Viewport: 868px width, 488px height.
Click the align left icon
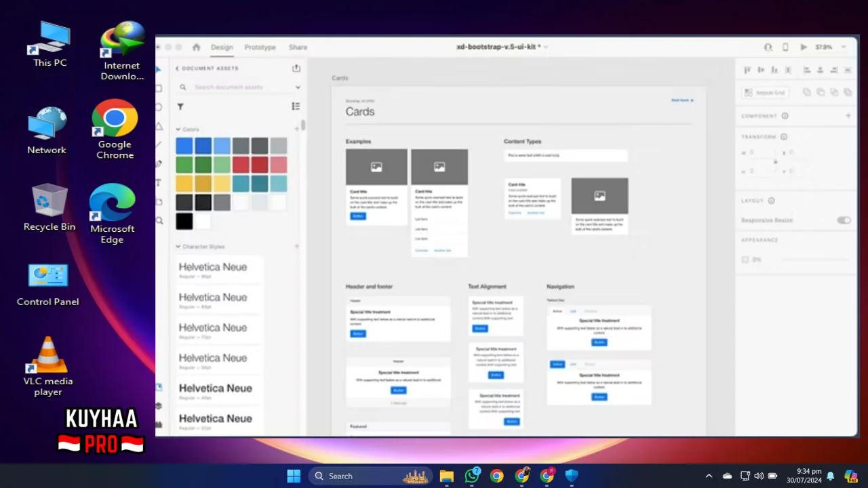tap(807, 70)
